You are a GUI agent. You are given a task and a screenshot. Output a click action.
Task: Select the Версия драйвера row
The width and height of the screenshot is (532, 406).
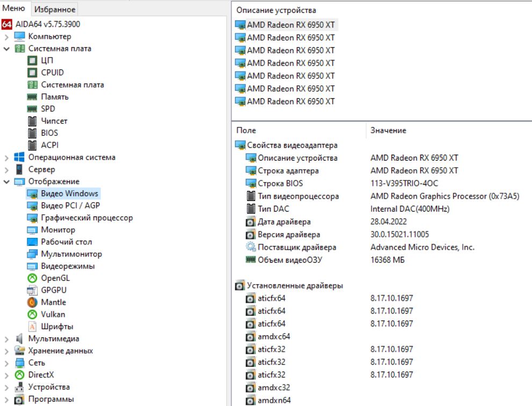pos(289,235)
